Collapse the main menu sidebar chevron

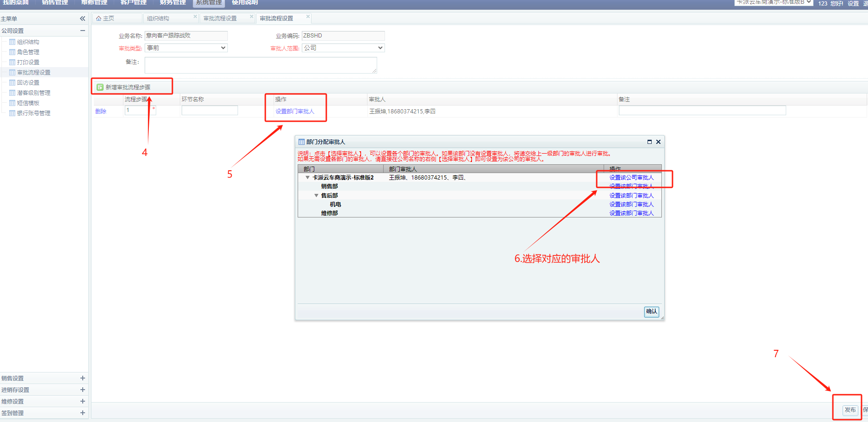pyautogui.click(x=82, y=19)
